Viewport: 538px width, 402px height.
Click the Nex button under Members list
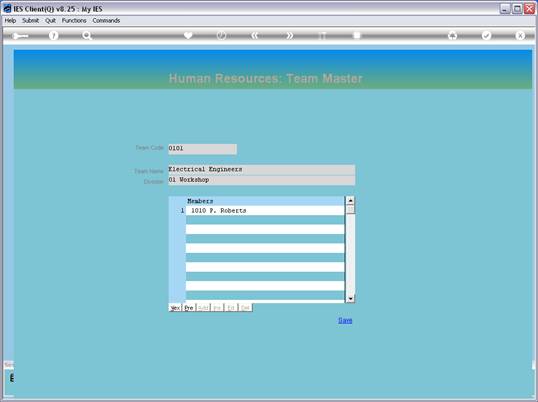[175, 308]
